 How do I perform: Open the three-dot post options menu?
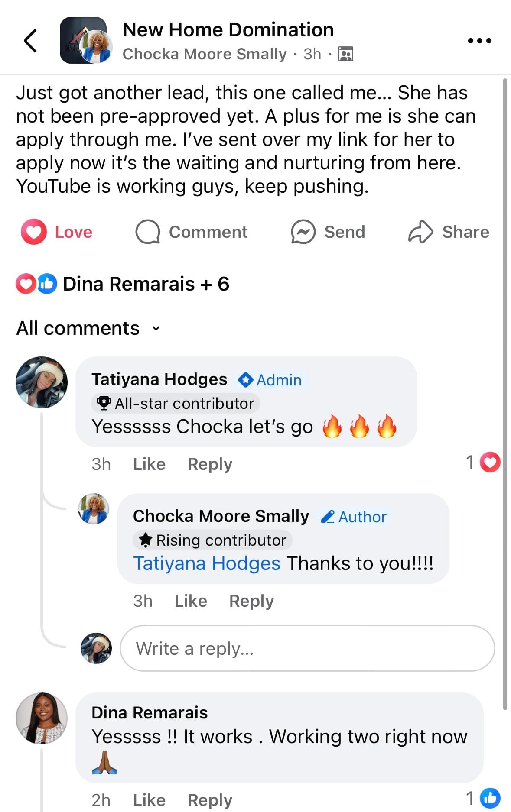pyautogui.click(x=480, y=41)
